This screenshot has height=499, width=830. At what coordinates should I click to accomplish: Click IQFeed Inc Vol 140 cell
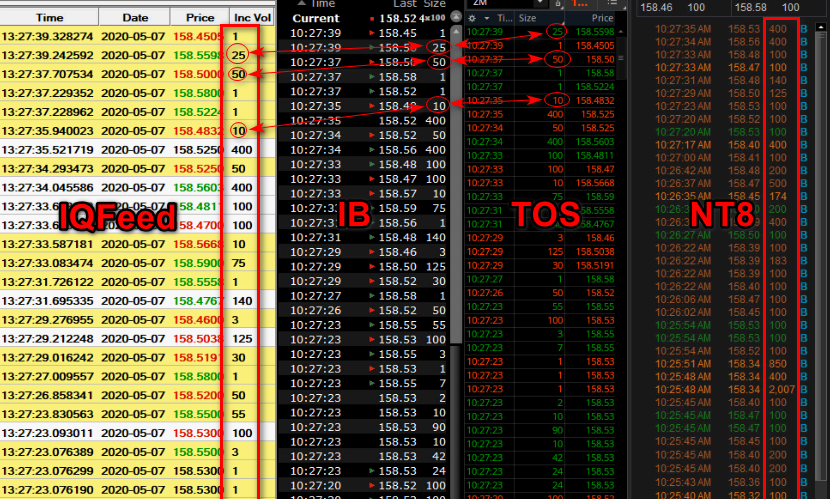242,301
